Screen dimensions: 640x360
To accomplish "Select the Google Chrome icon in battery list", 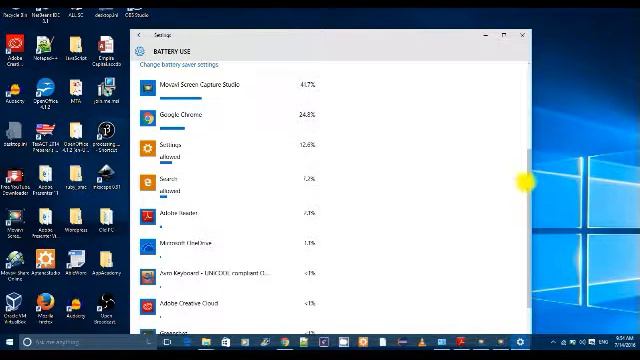I will [148, 118].
